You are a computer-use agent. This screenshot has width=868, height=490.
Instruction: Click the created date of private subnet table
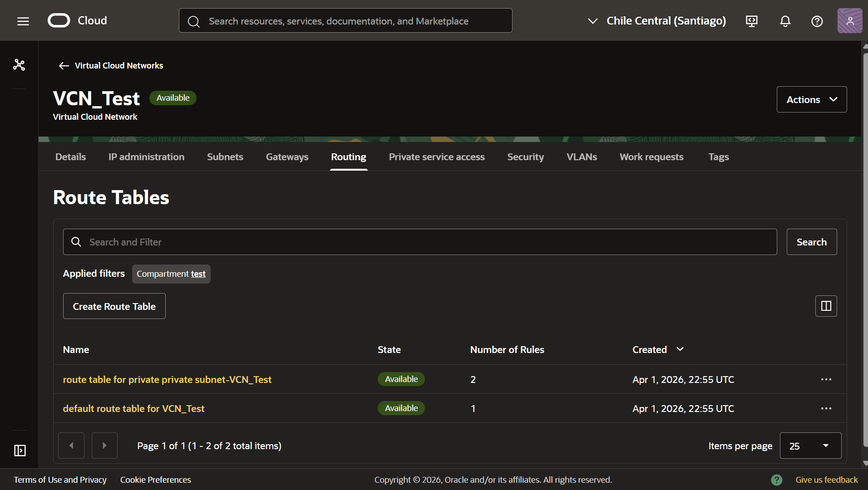coord(683,380)
